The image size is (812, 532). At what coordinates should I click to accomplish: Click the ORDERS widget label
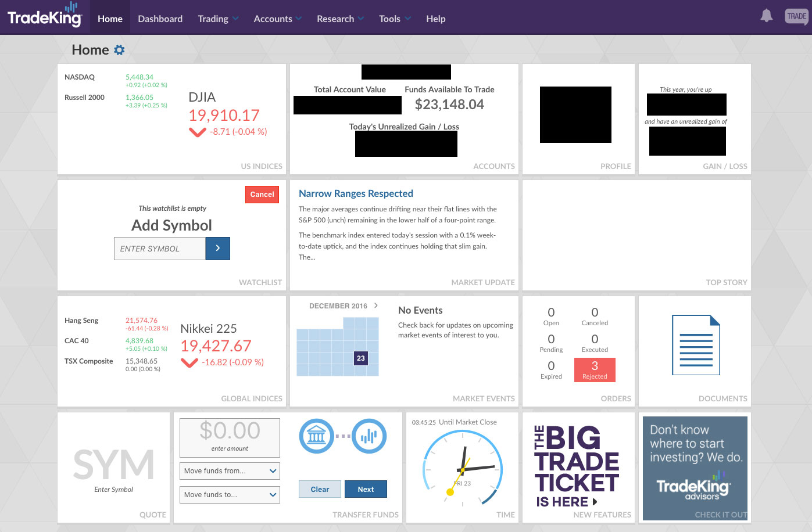pos(616,398)
